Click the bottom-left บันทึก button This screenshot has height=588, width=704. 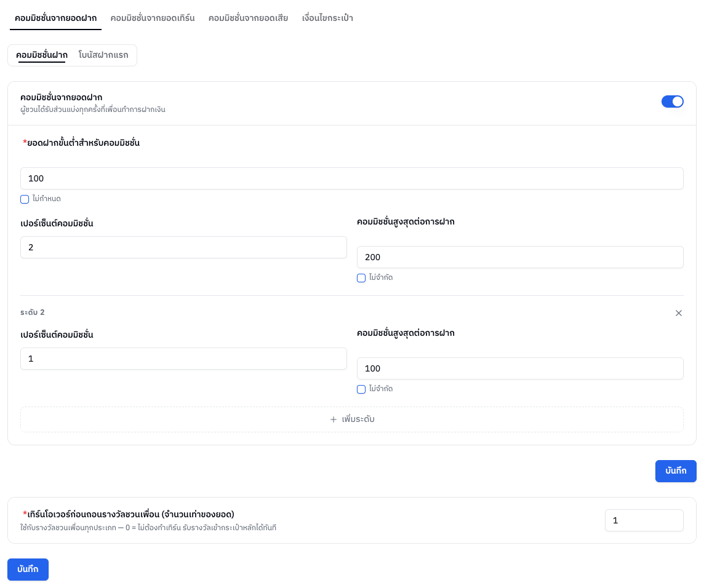pyautogui.click(x=28, y=569)
